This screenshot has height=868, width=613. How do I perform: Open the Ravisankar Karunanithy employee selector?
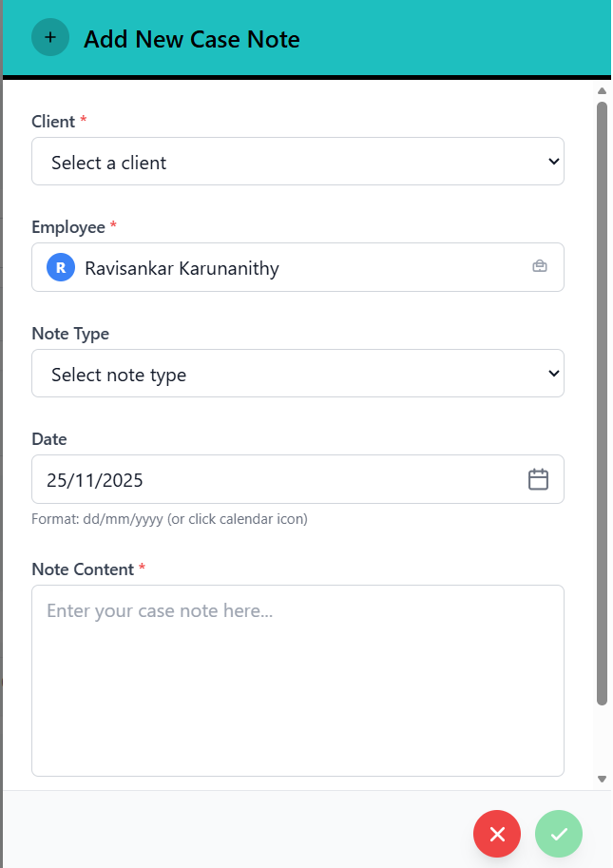coord(297,268)
